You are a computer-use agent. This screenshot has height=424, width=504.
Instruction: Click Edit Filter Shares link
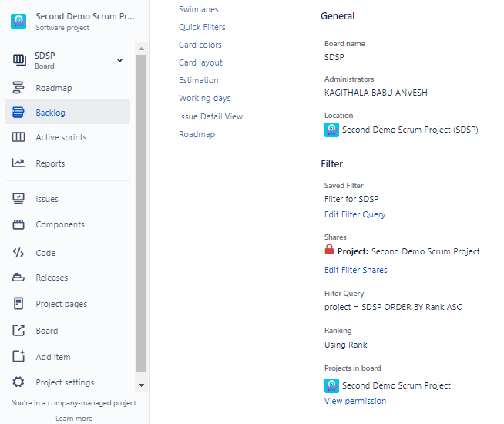356,270
